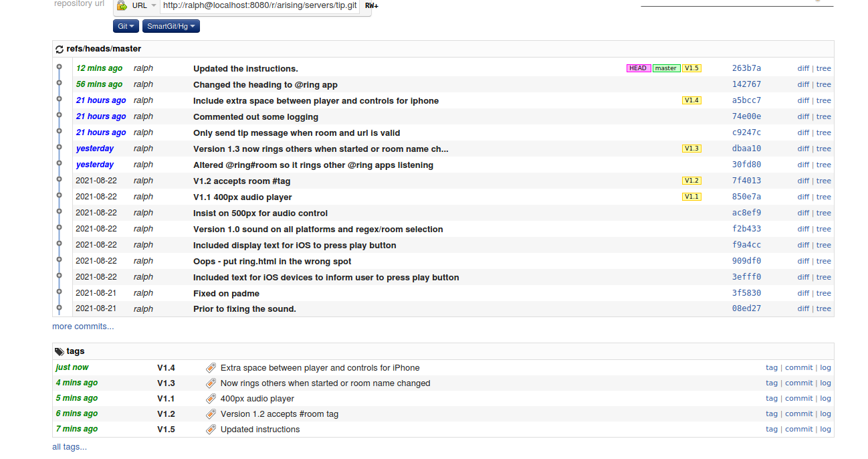868x459 pixels.
Task: Click the refresh icon next to refs/heads/master
Action: coord(60,50)
